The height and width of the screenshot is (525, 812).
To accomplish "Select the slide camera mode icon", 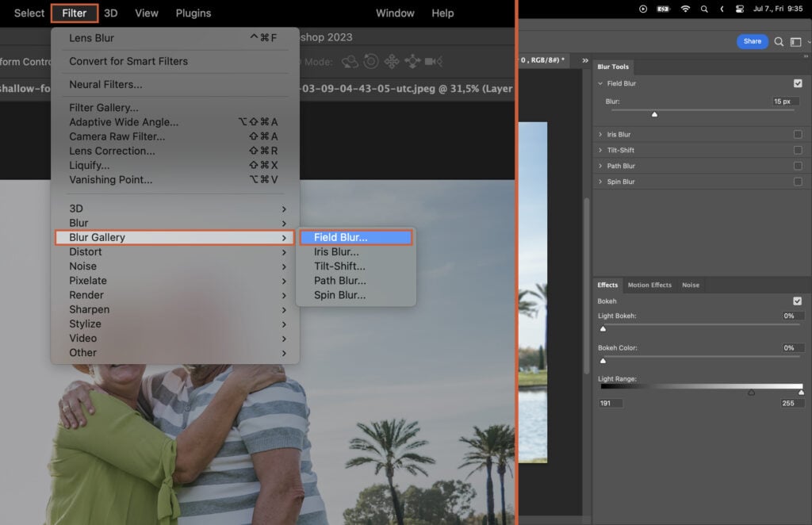I will [x=413, y=62].
